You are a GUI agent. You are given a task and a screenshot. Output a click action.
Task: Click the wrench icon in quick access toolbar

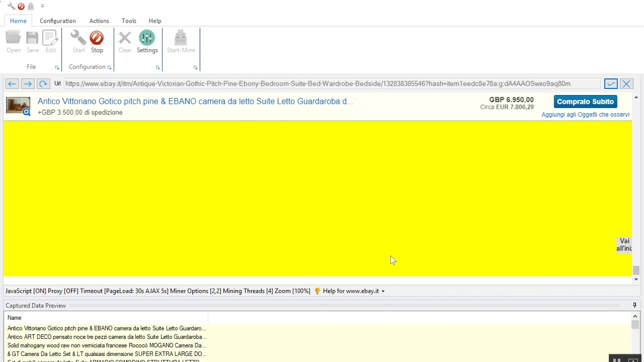click(x=11, y=6)
